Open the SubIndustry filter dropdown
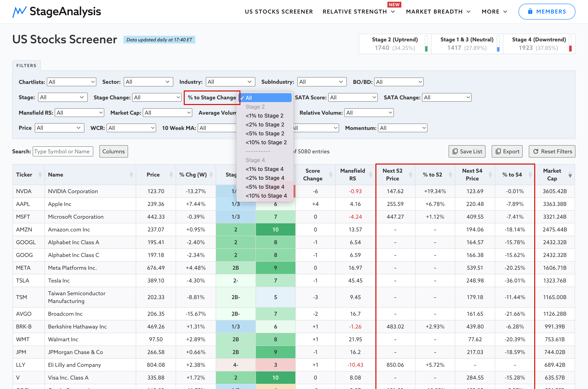The height and width of the screenshot is (389, 588). coord(322,82)
